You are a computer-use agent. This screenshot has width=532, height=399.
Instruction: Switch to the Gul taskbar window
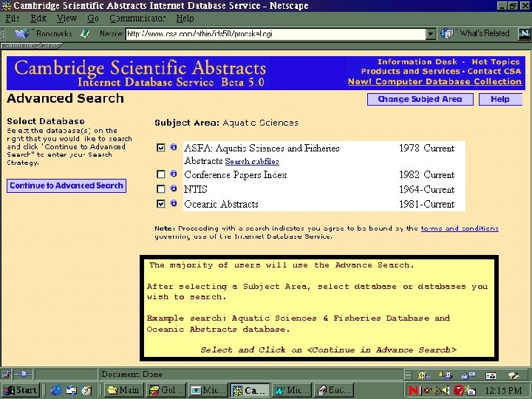pyautogui.click(x=167, y=391)
